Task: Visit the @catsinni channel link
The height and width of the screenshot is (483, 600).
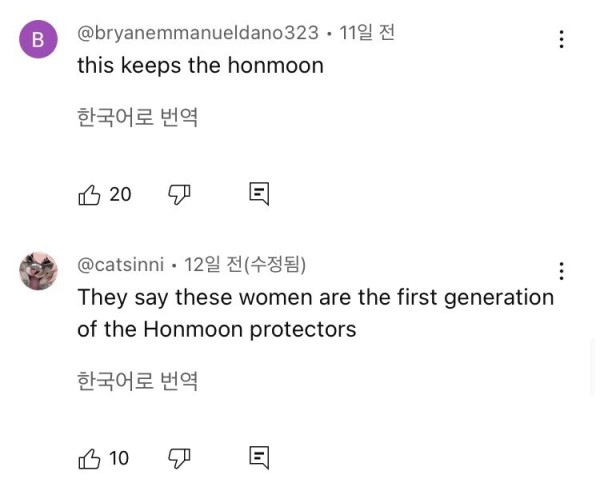Action: click(x=121, y=264)
